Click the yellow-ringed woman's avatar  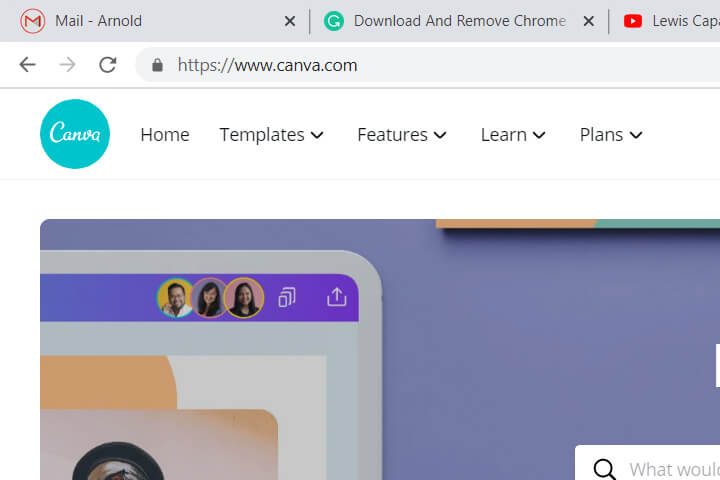244,298
